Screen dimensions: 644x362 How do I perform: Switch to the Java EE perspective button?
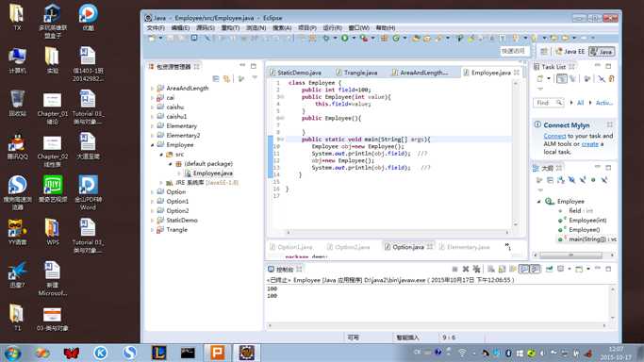pyautogui.click(x=570, y=51)
